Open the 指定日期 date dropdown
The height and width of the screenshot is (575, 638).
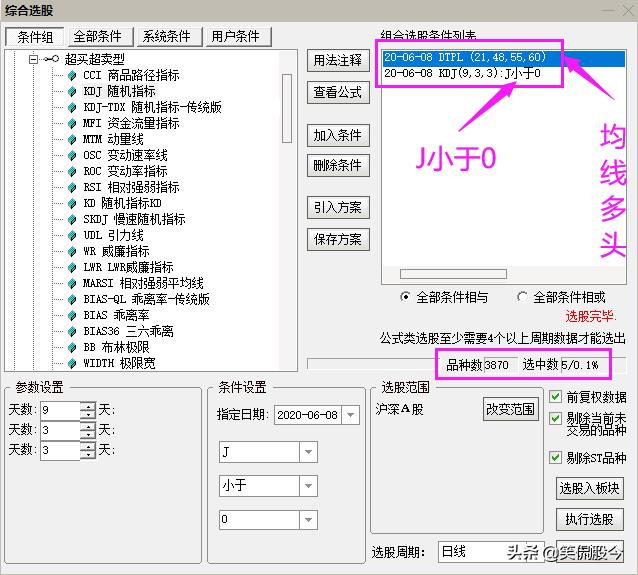coord(350,414)
